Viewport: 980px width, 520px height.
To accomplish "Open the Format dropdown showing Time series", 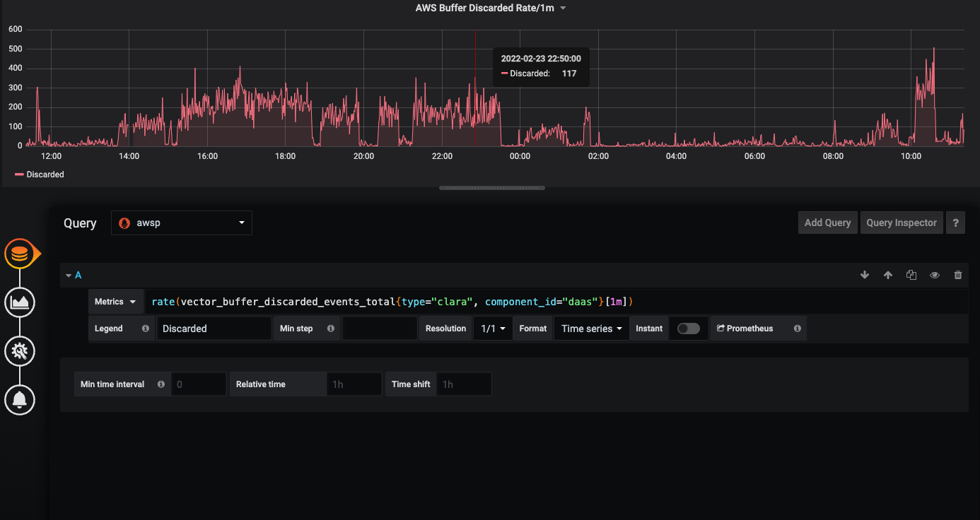I will [x=590, y=328].
